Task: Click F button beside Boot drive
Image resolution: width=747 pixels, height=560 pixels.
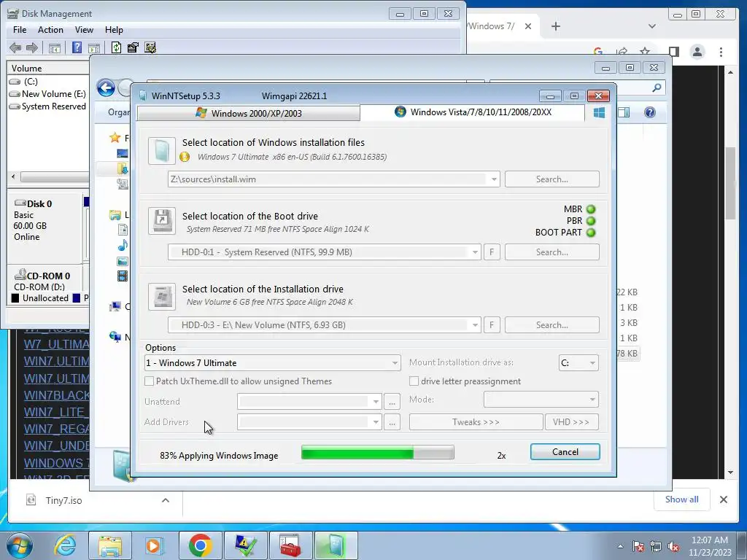Action: click(492, 252)
